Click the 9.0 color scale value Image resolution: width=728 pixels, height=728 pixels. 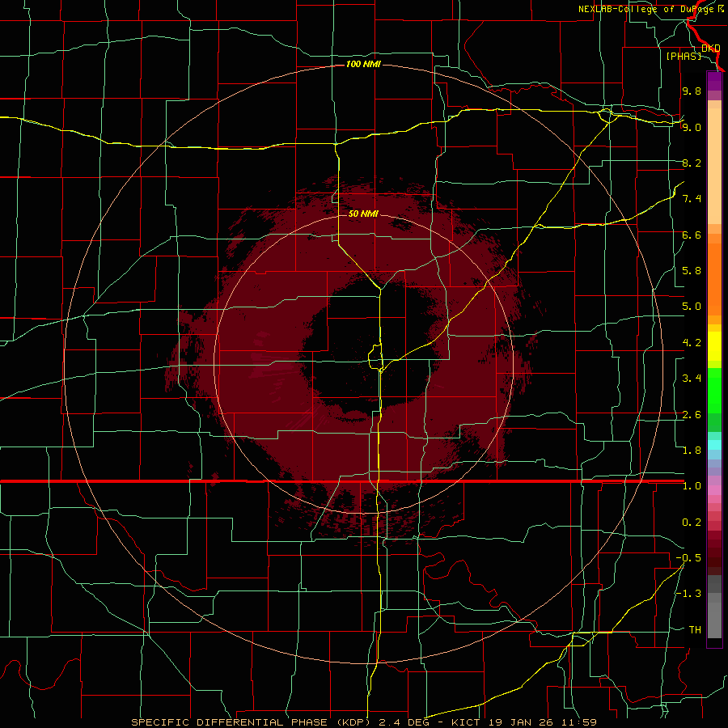[692, 127]
